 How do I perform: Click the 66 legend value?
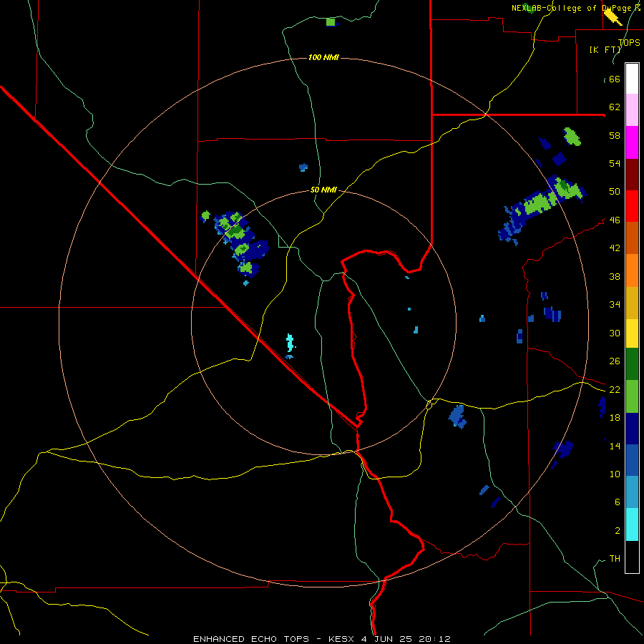[x=615, y=79]
